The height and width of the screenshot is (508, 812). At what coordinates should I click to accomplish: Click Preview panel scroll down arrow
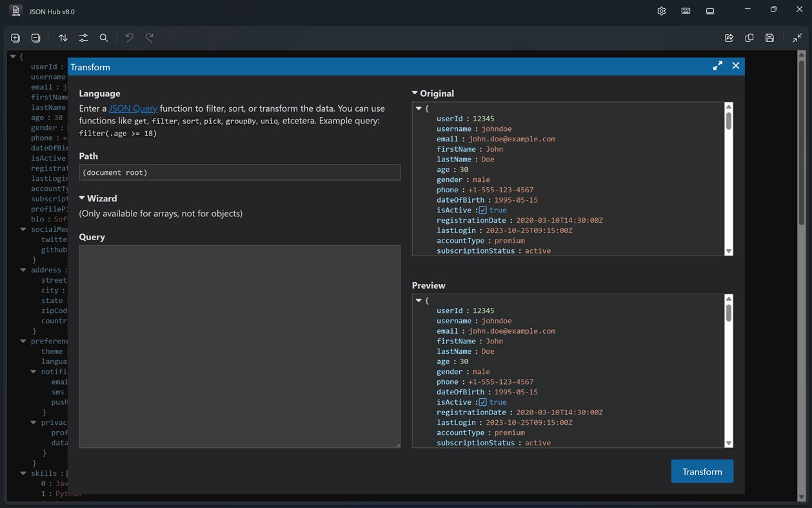point(729,443)
